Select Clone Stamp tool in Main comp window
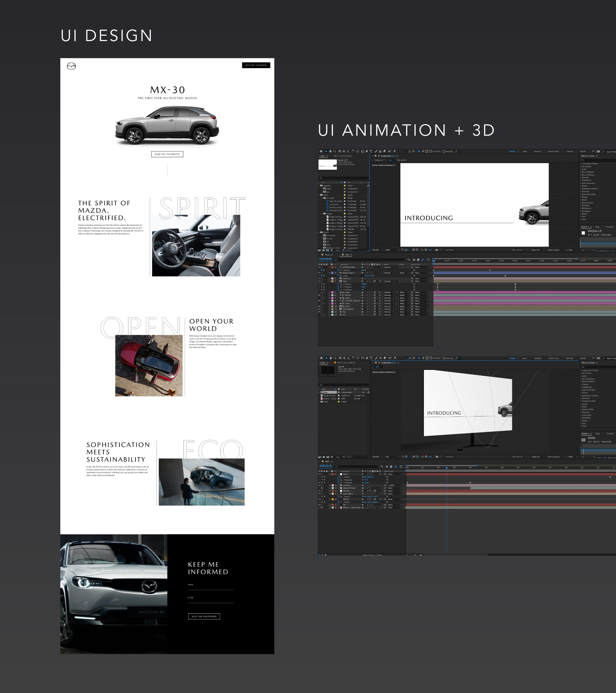This screenshot has width=616, height=693. (x=381, y=358)
